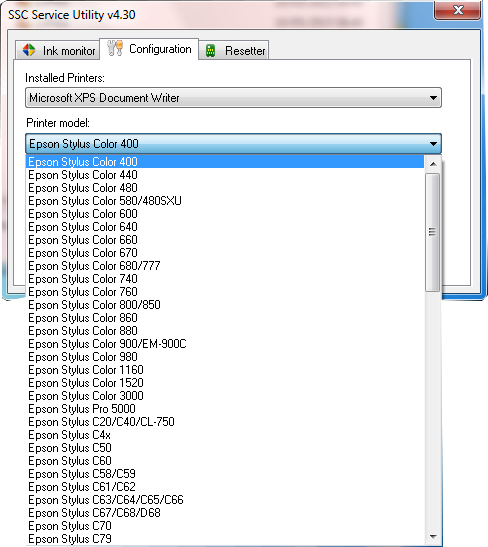Select Epson Stylus Color 640

point(225,227)
